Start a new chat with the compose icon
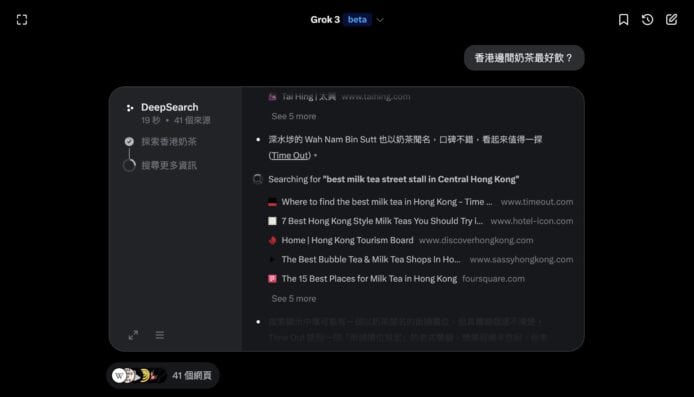 tap(671, 19)
